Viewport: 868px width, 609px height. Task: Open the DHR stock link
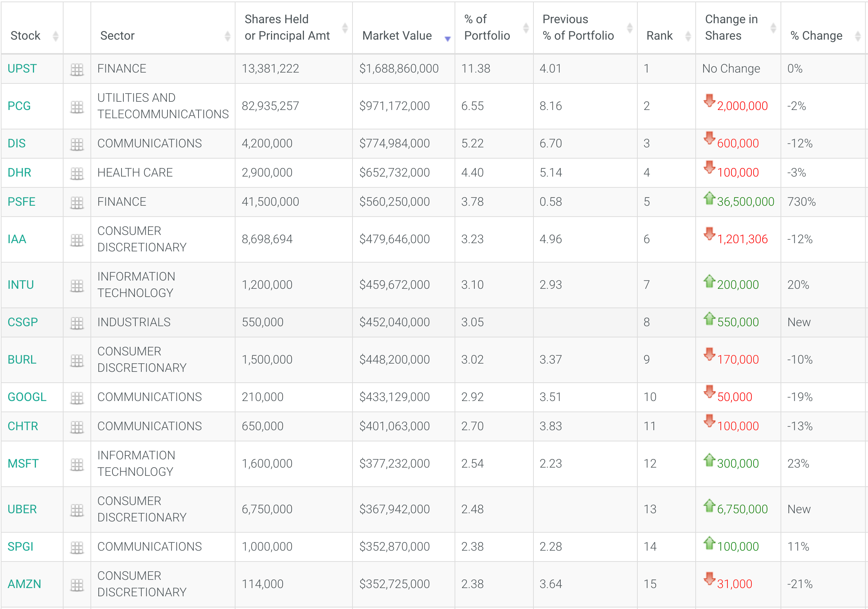click(19, 172)
